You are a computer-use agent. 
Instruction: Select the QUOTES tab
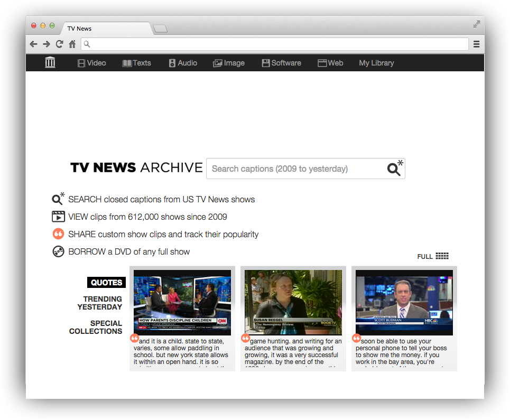click(106, 283)
